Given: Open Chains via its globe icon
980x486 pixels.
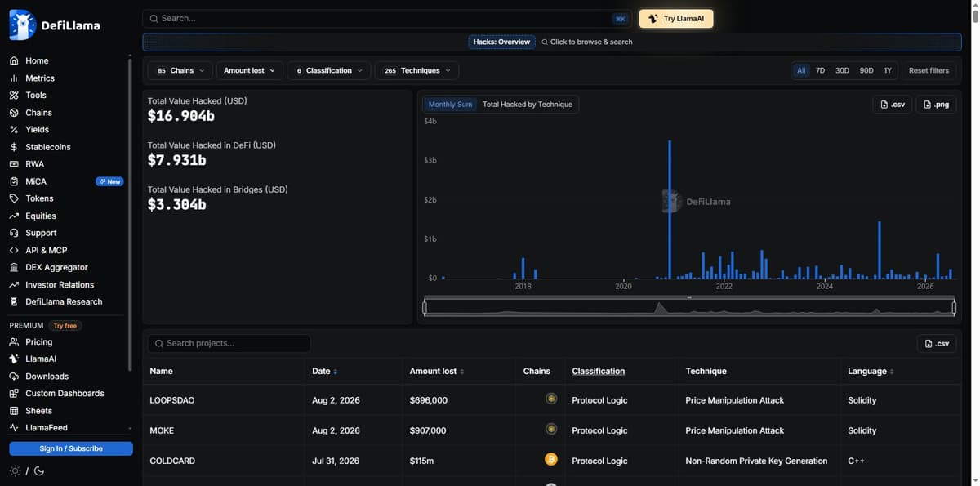Looking at the screenshot, I should pos(14,113).
